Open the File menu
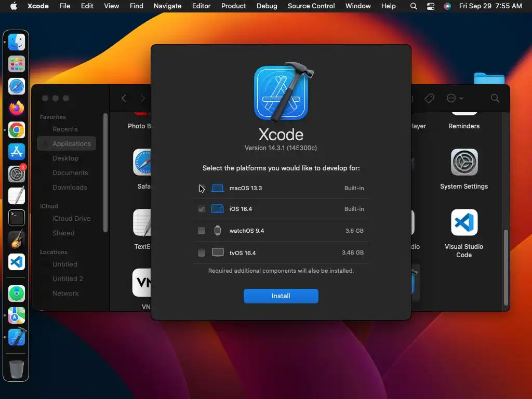The width and height of the screenshot is (532, 399). tap(64, 6)
